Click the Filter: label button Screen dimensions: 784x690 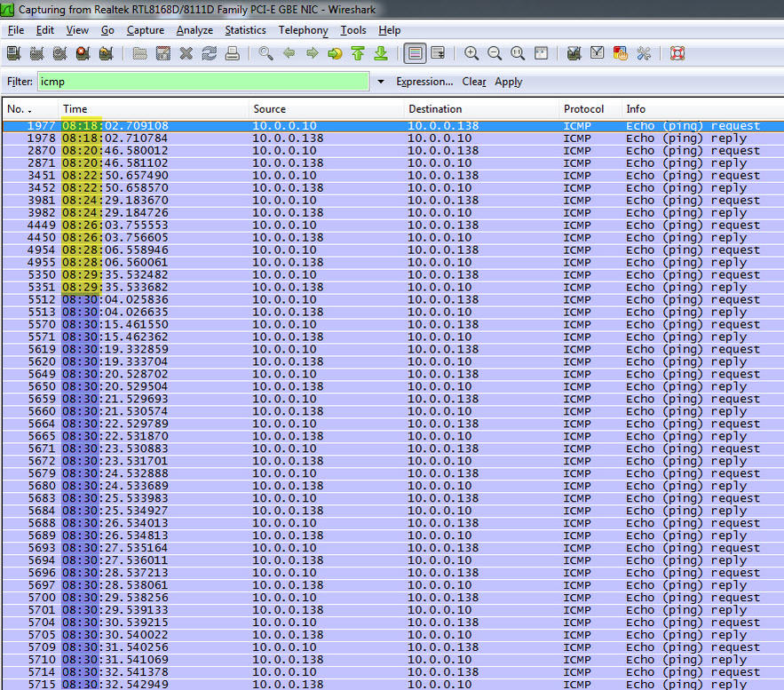20,82
